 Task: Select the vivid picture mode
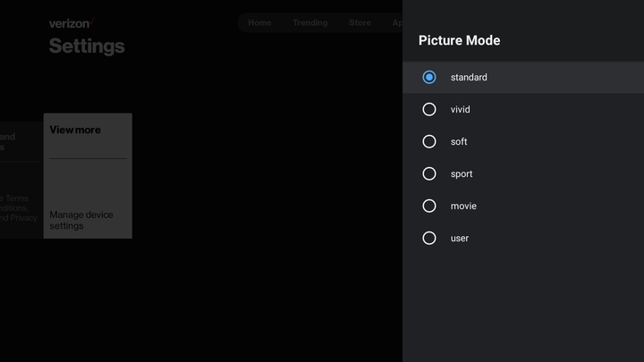[523, 109]
